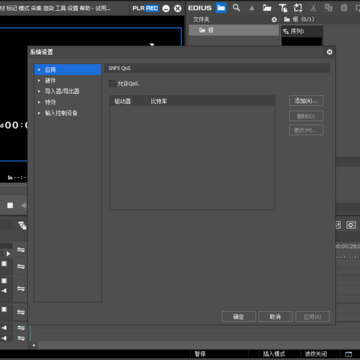Click 插入模式 in the status bar
The width and height of the screenshot is (360, 360).
tap(274, 354)
